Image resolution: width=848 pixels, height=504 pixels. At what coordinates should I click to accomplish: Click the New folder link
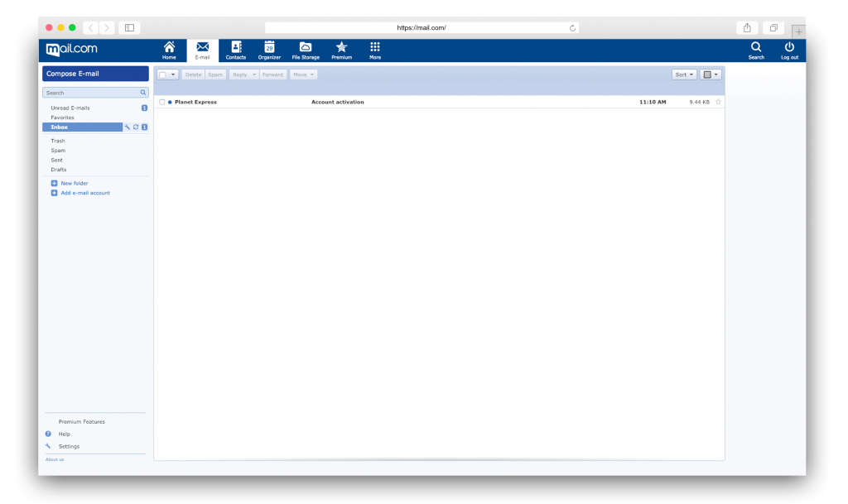tap(74, 183)
